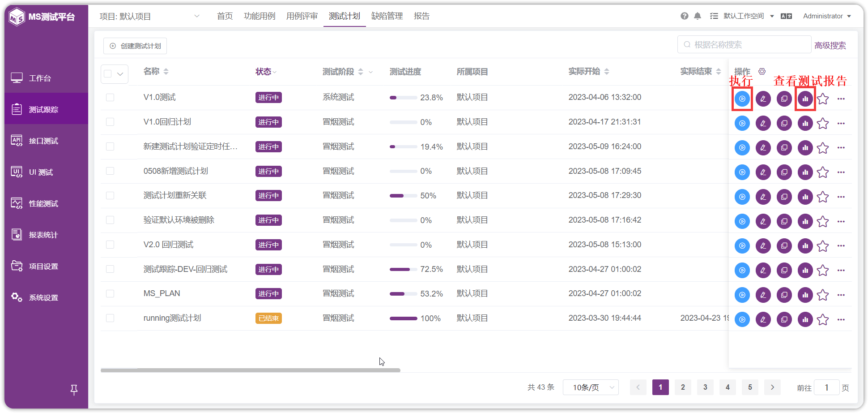
Task: Open the 缺陷管理 tab
Action: [387, 16]
